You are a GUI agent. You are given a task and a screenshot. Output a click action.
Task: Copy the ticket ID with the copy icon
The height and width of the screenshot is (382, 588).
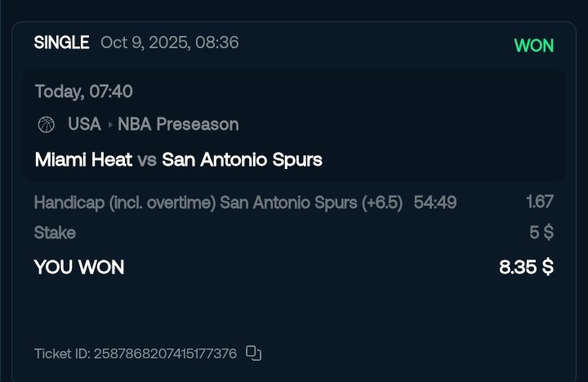coord(254,353)
